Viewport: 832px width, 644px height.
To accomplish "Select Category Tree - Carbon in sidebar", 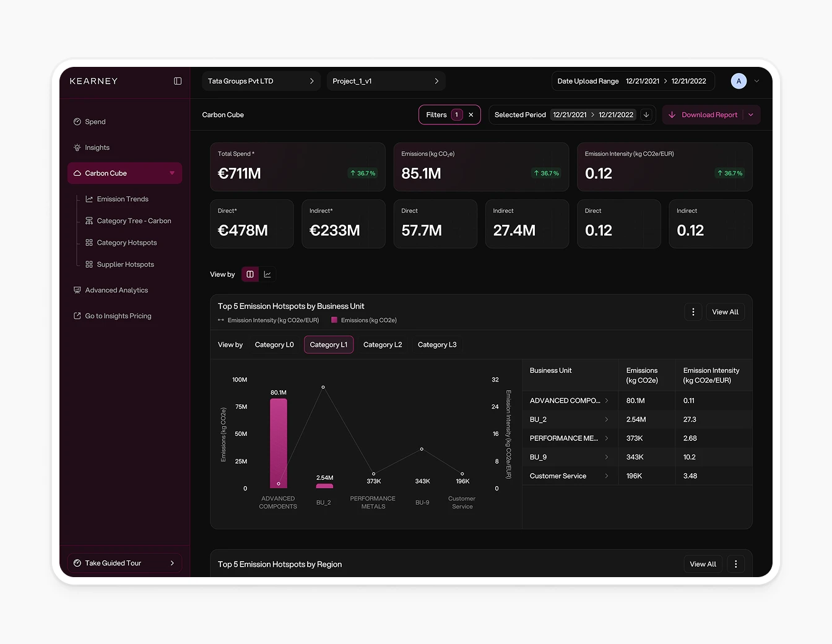I will [x=134, y=220].
